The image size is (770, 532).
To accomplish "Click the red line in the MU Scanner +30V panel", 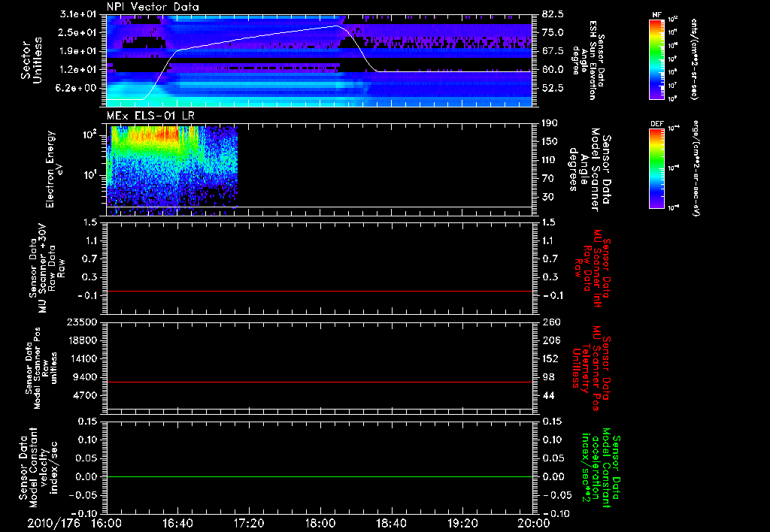I will click(x=319, y=291).
